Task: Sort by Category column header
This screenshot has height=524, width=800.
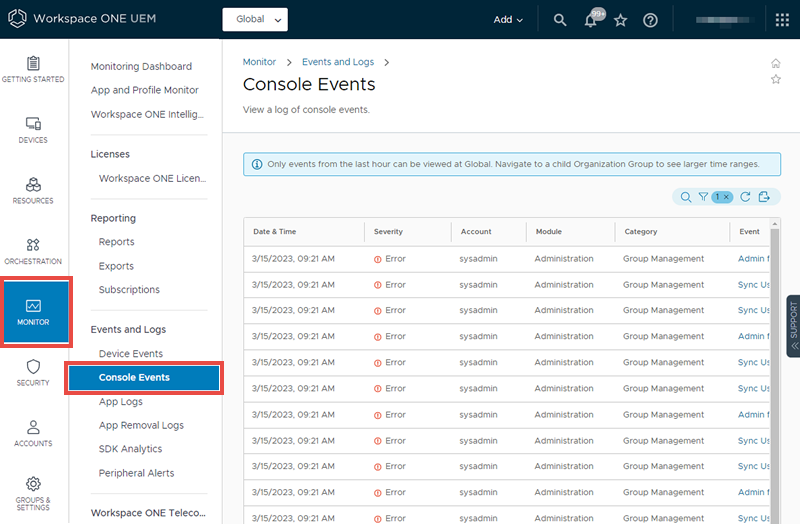Action: [x=641, y=232]
